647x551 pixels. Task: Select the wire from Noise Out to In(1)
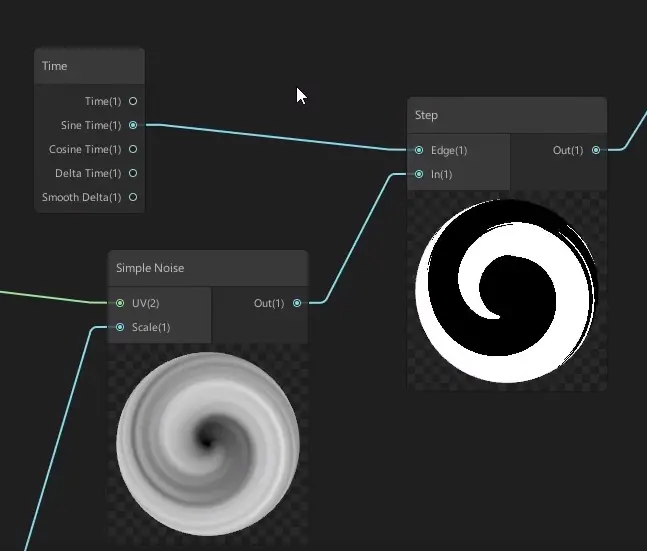pos(358,239)
